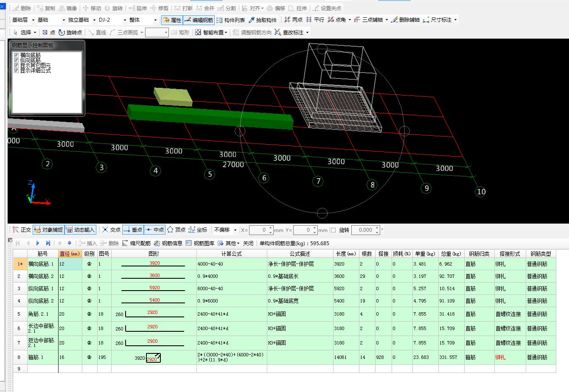Image resolution: width=569 pixels, height=392 pixels.
Task: Choose the 两点 two-point axis tool
Action: [293, 20]
